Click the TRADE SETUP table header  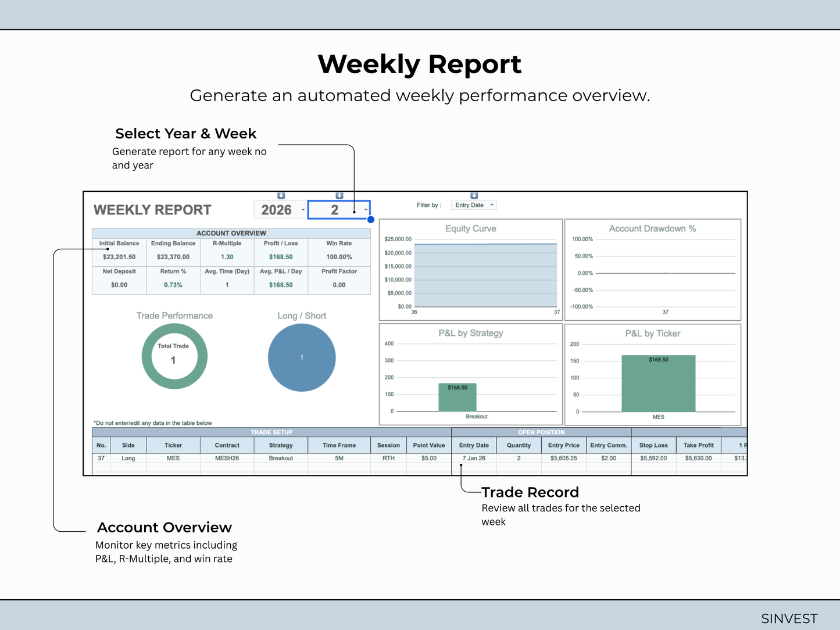(x=271, y=432)
